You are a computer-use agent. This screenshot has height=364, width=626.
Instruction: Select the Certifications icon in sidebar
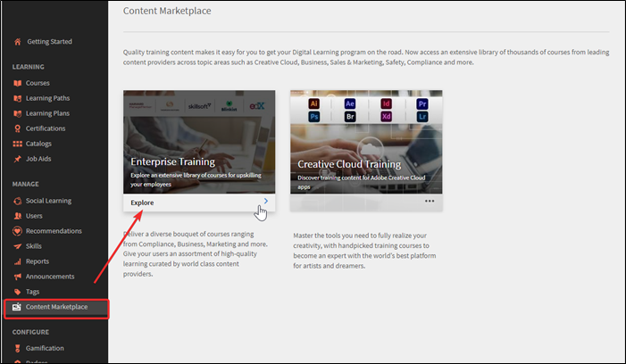click(18, 128)
